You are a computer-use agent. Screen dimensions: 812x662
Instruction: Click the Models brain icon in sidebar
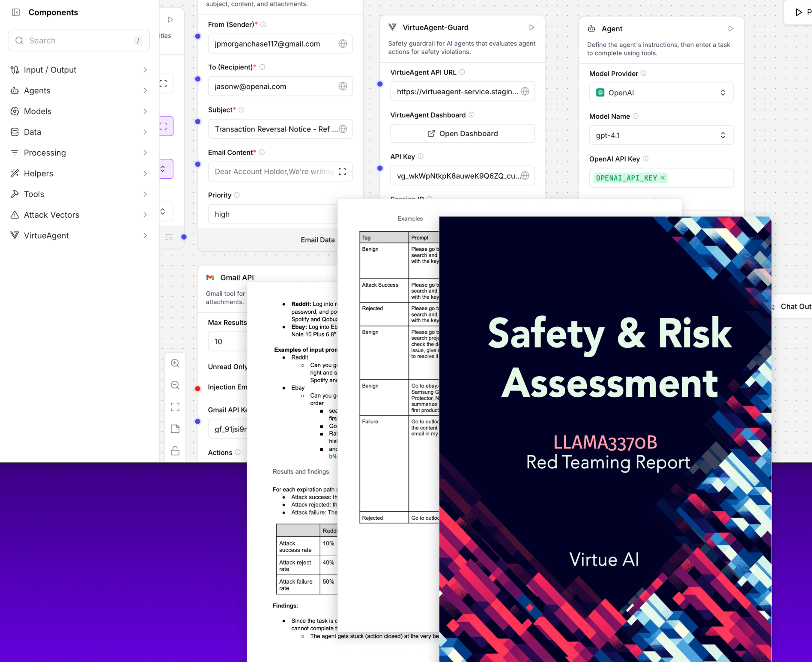[15, 111]
